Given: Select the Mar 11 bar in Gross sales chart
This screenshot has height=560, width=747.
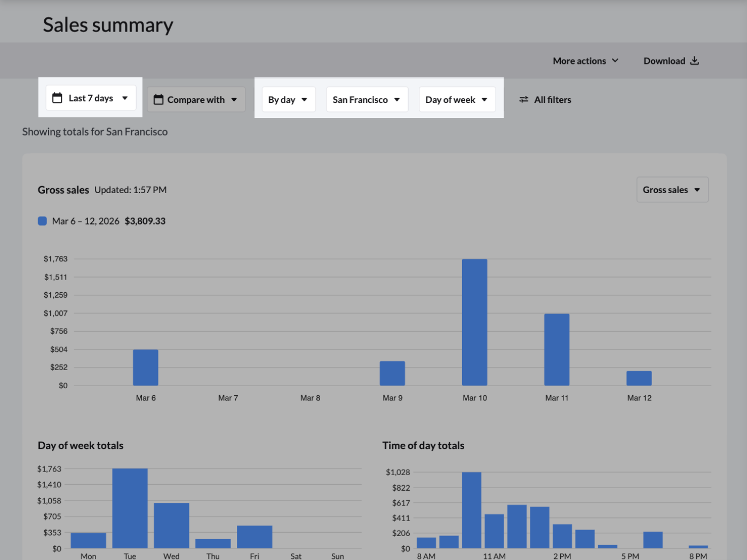Looking at the screenshot, I should pos(557,349).
